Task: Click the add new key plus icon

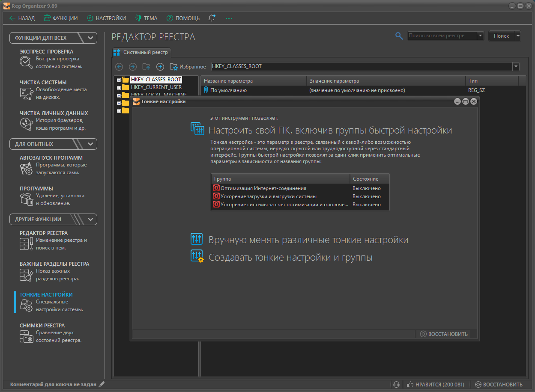Action: pyautogui.click(x=160, y=67)
